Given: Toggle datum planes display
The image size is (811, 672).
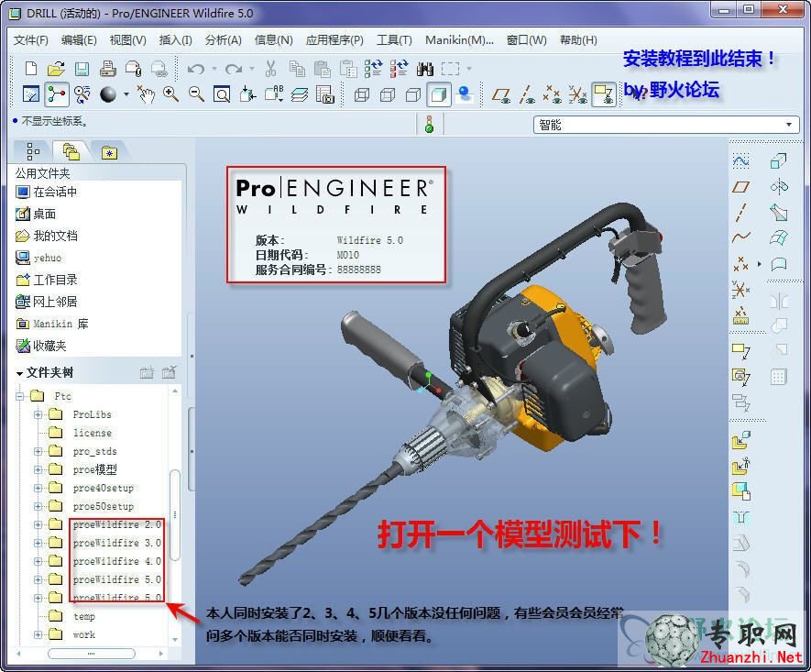Looking at the screenshot, I should pos(500,94).
